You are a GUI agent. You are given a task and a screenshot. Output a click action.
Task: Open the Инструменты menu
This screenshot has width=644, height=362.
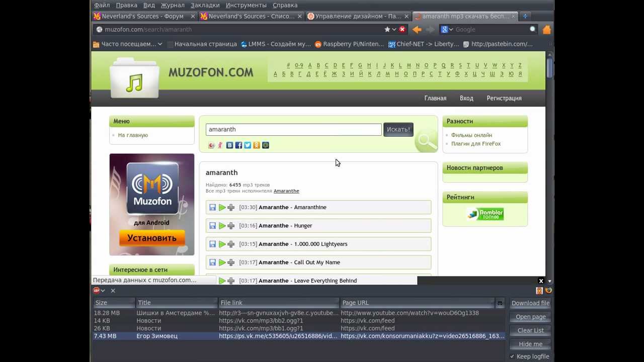(x=246, y=5)
